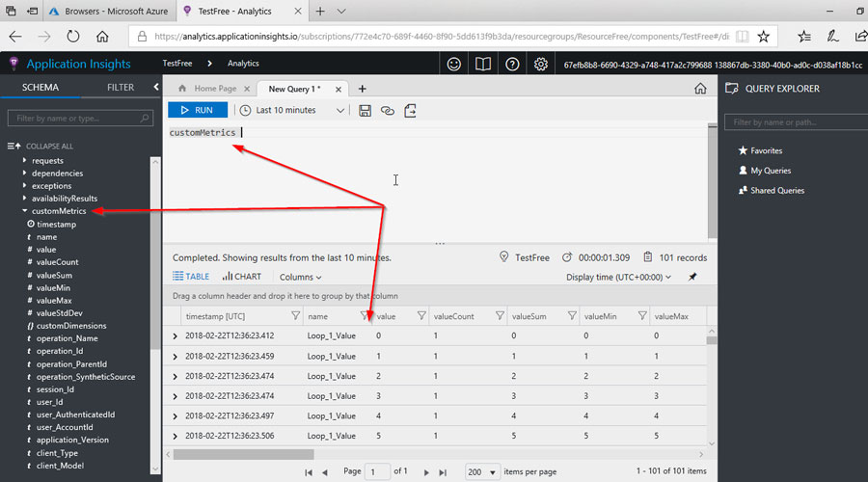Expand the dependencies table in schema
This screenshot has height=482, width=868.
pos(24,173)
